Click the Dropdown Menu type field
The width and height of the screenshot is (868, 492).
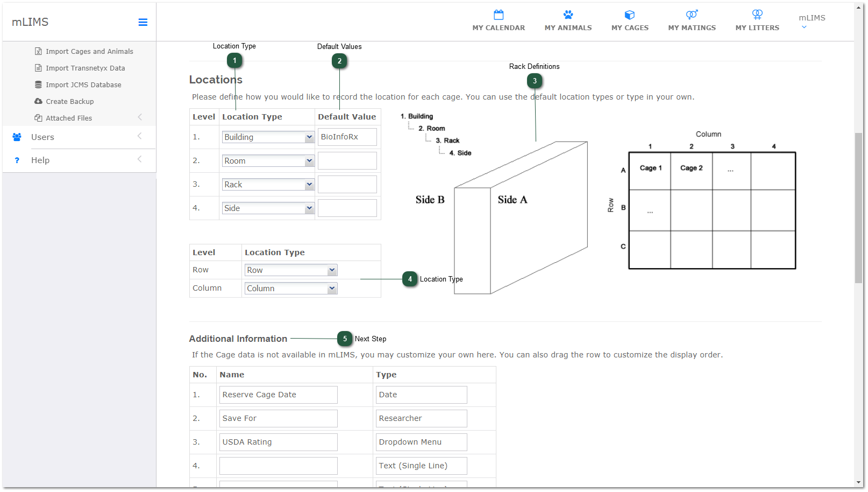(x=421, y=442)
